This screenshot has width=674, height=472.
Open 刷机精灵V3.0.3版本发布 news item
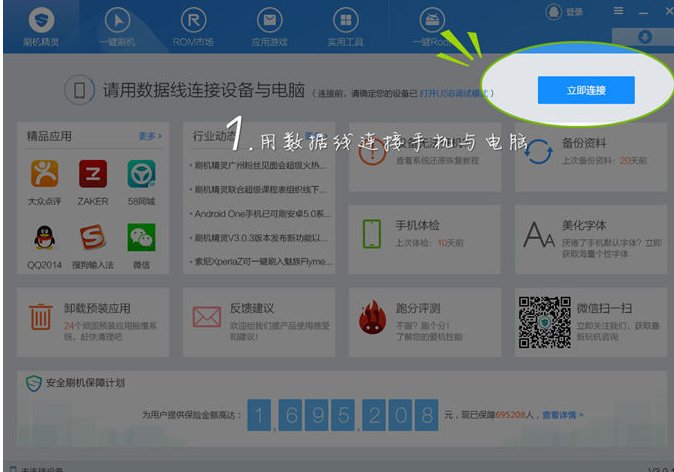259,238
